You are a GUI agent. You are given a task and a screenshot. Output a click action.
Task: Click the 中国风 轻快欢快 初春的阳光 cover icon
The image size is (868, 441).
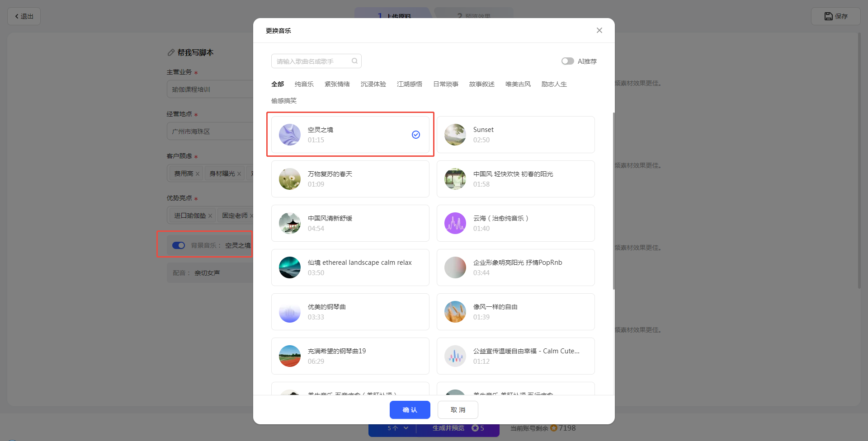[455, 179]
